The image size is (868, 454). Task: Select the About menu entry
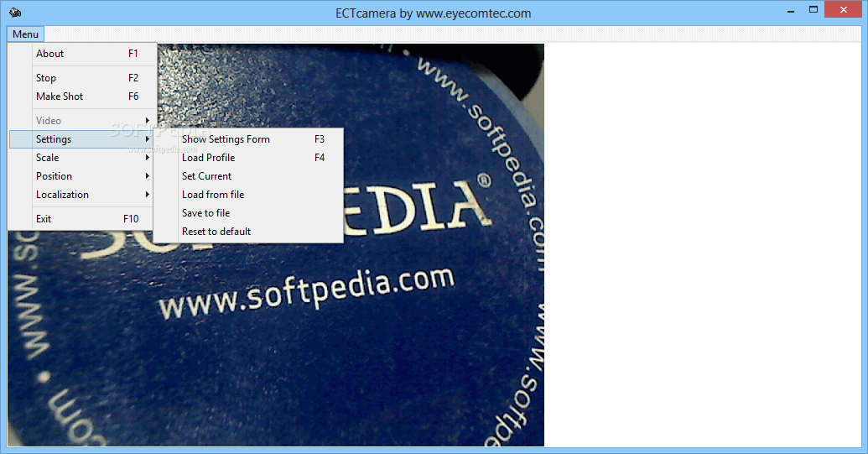coord(82,54)
